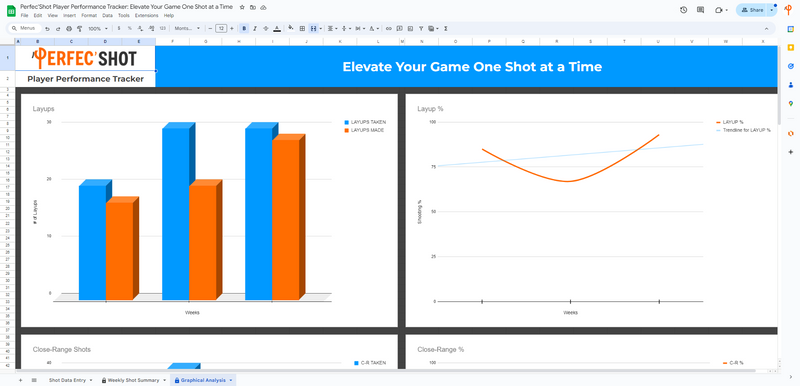Viewport: 800px width, 386px height.
Task: Open version history clock icon
Action: click(x=684, y=10)
